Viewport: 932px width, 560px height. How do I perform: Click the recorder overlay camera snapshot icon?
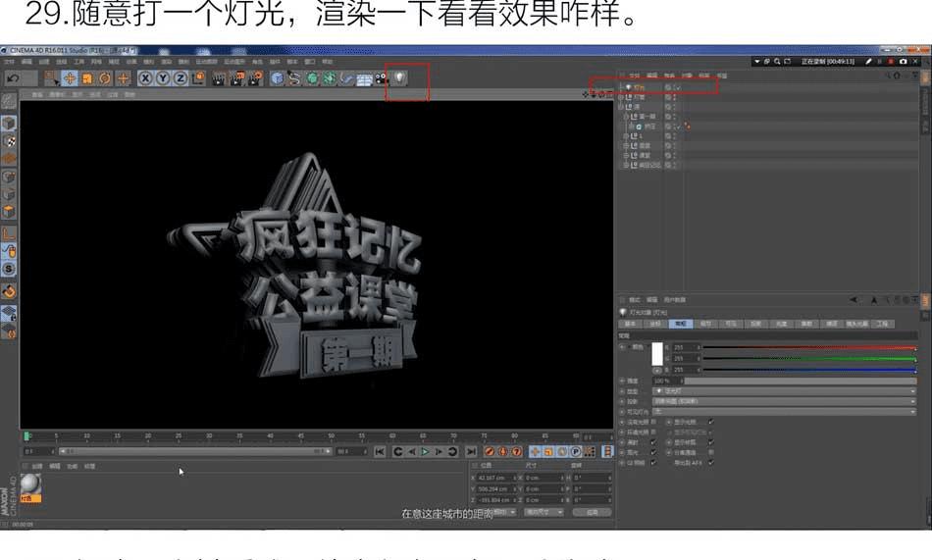904,61
